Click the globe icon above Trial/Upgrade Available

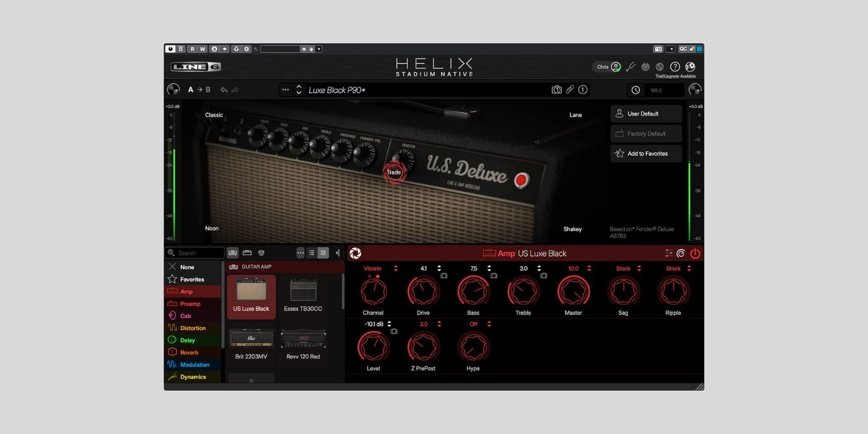coord(690,67)
